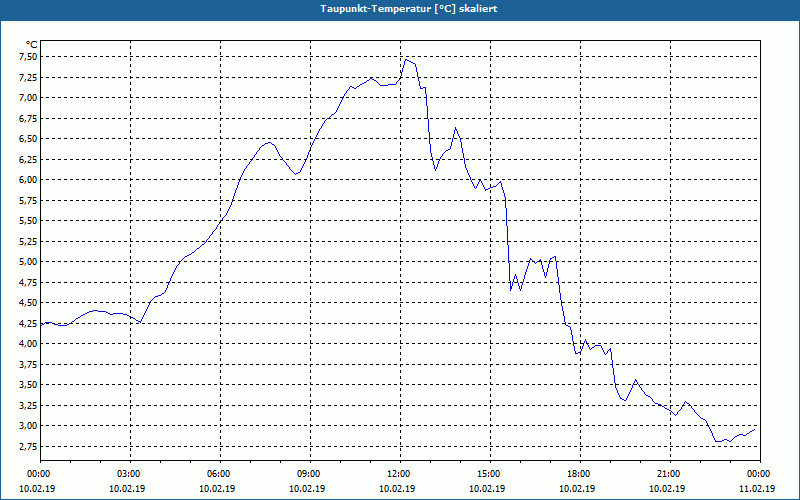800x500 pixels.
Task: Click the 4,00 y-axis value
Action: click(x=28, y=344)
